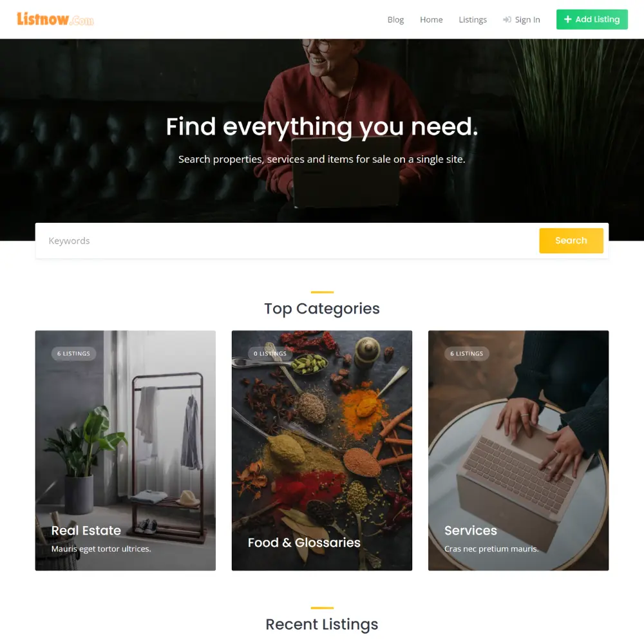Open the Real Estate category card
This screenshot has height=644, width=644.
click(126, 450)
